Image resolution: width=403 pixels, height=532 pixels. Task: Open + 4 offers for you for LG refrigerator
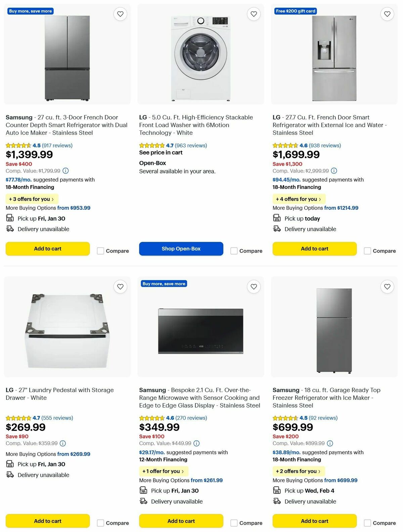[x=299, y=199]
